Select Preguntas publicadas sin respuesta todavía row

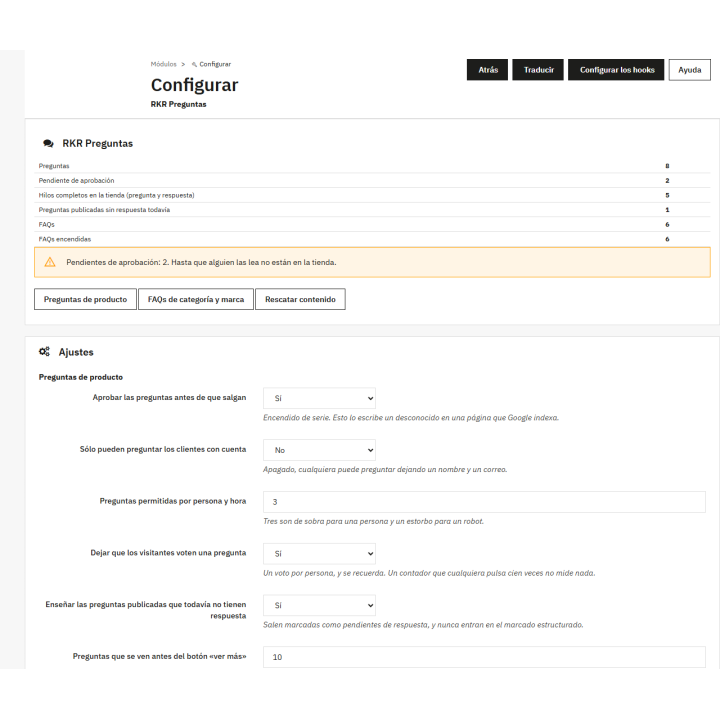pyautogui.click(x=372, y=210)
